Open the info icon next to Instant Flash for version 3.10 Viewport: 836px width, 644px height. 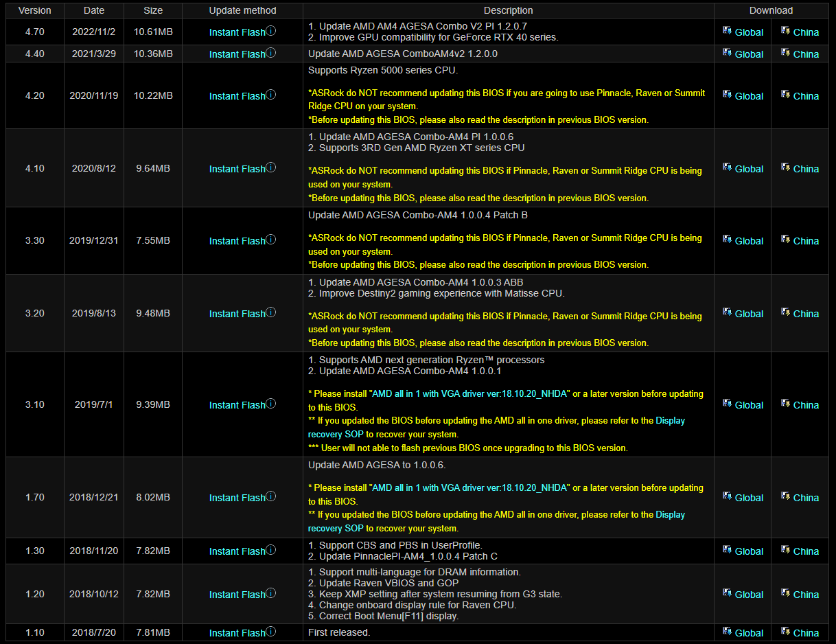coord(270,404)
